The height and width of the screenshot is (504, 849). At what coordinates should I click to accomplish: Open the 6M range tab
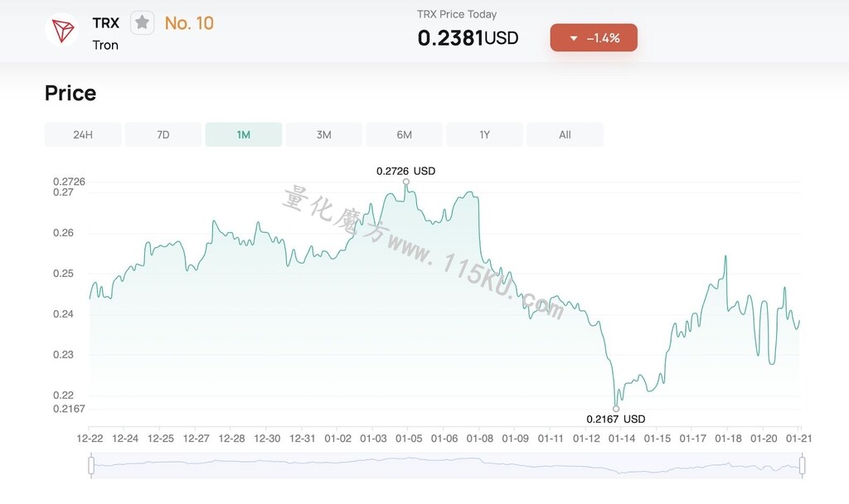pyautogui.click(x=405, y=135)
